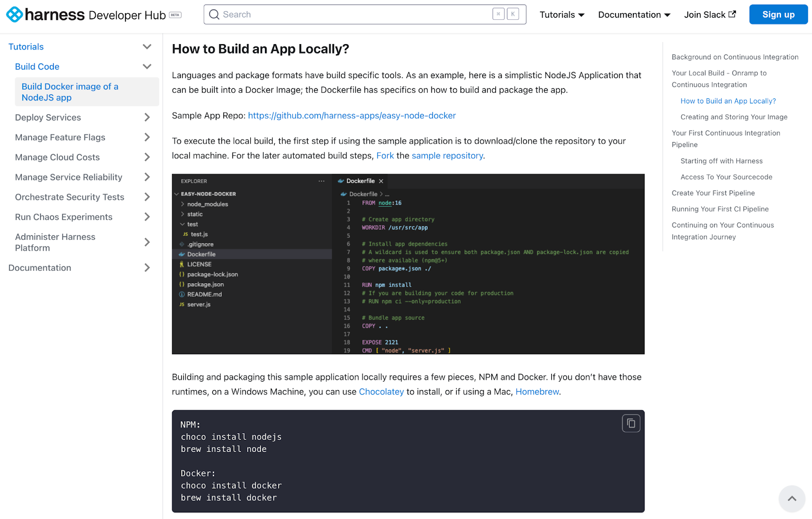Open Manage Service Reliability sidebar item

[x=69, y=177]
